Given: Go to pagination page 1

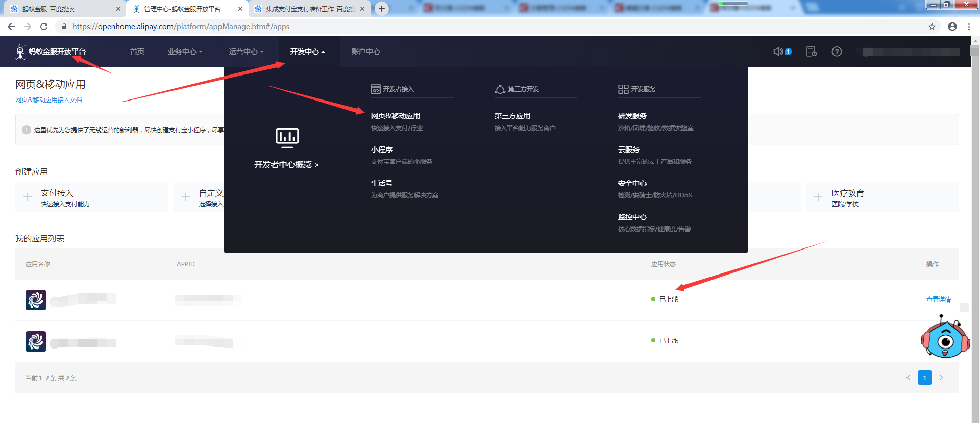Looking at the screenshot, I should [x=925, y=378].
